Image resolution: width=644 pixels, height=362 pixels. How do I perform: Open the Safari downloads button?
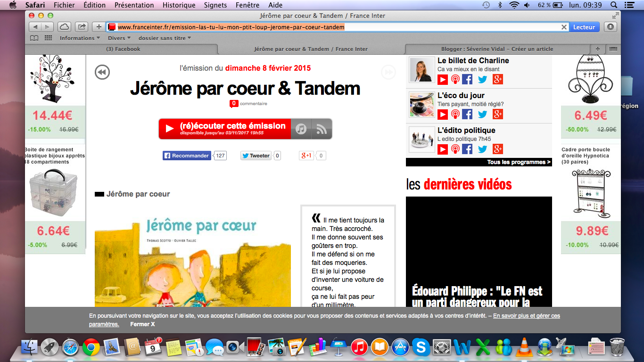[610, 27]
